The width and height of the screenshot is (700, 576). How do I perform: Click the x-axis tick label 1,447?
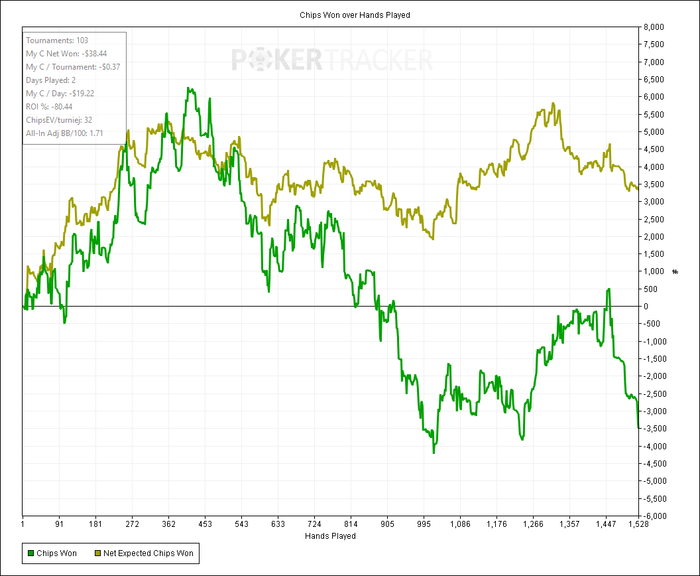point(606,524)
